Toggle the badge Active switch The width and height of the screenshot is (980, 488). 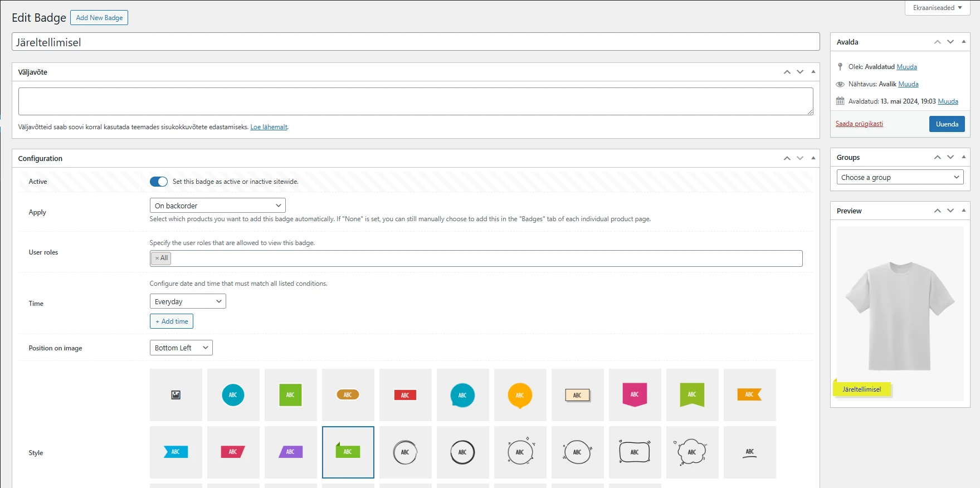pyautogui.click(x=159, y=182)
